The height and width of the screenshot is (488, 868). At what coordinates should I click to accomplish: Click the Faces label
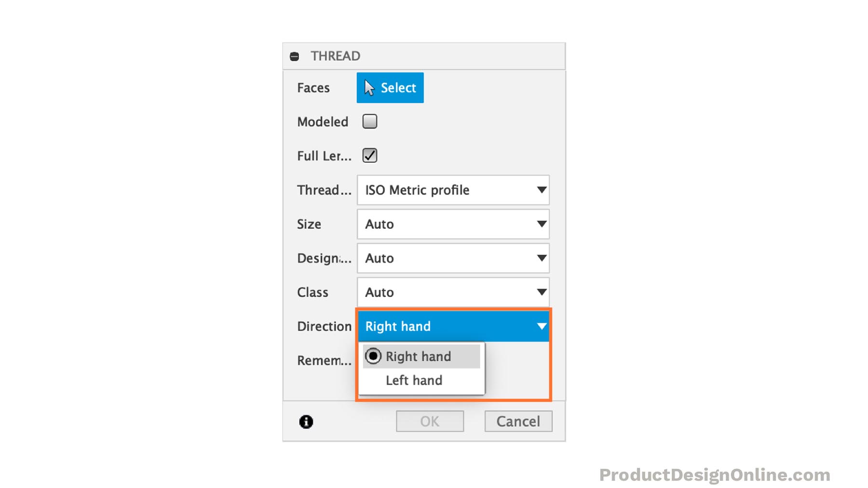[x=313, y=88]
